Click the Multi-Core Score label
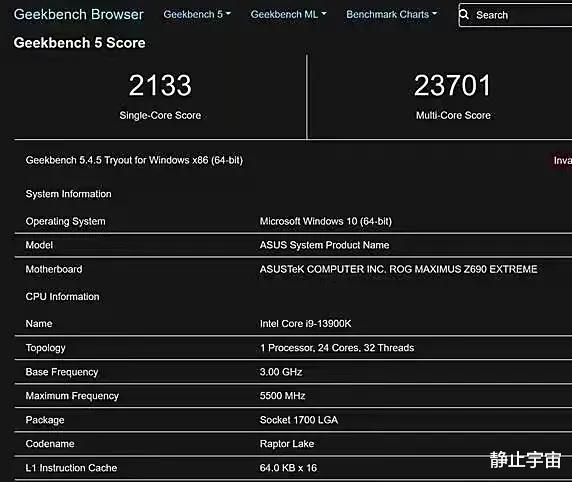 pyautogui.click(x=453, y=115)
